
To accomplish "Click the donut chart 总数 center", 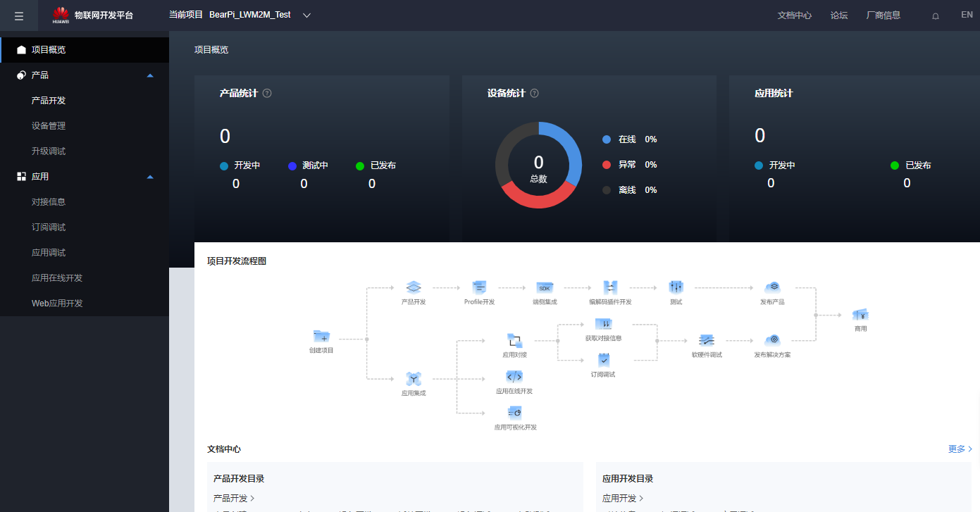I will (x=539, y=168).
